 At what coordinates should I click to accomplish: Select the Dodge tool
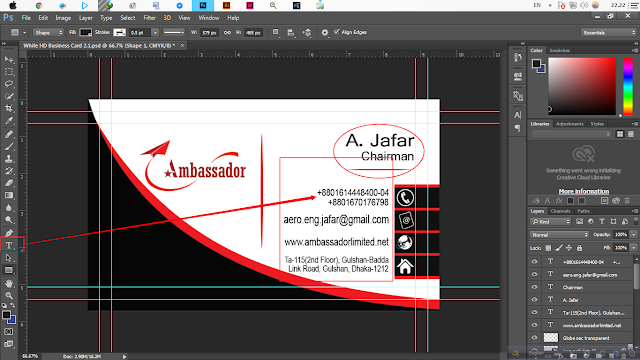point(9,220)
